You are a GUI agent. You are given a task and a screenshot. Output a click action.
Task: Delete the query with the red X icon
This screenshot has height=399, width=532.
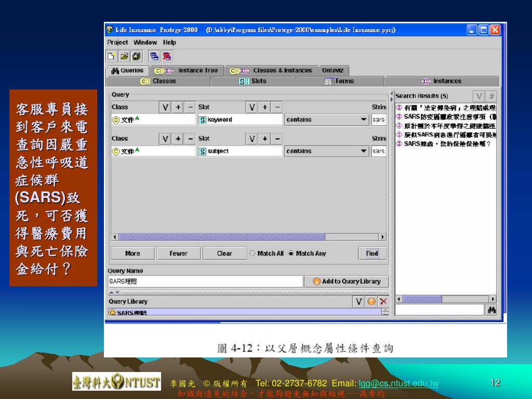[x=383, y=301]
